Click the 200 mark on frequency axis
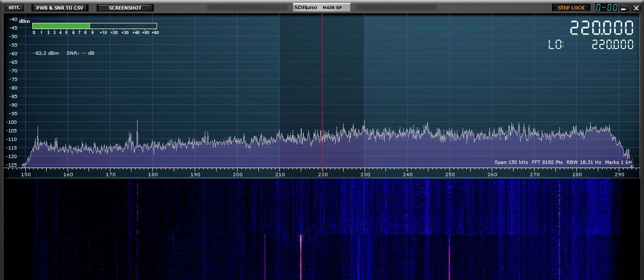The width and height of the screenshot is (644, 280). [238, 174]
